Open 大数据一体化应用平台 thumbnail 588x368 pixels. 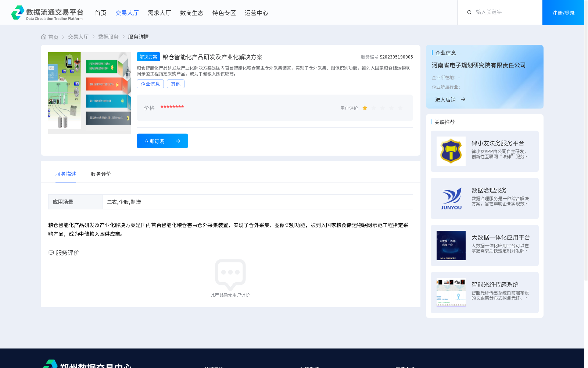click(x=451, y=245)
